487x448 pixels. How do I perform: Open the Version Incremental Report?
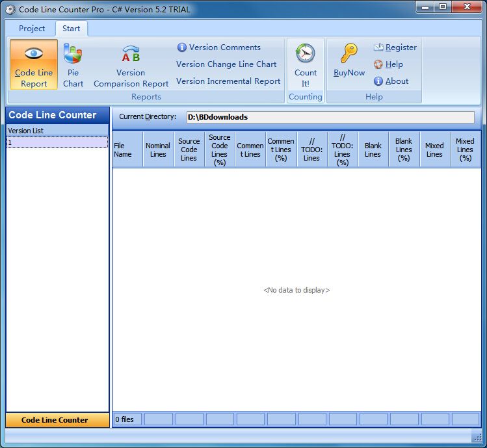coord(228,81)
